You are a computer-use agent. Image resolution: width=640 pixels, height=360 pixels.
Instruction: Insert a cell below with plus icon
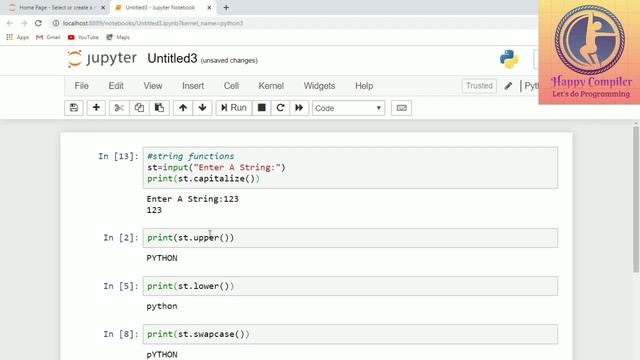pos(96,108)
